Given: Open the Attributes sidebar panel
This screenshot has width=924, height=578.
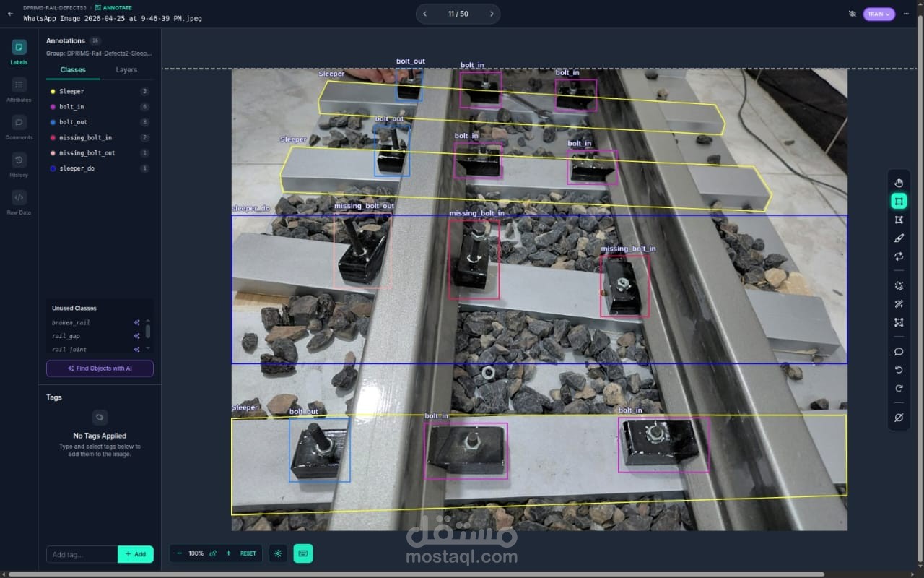Looking at the screenshot, I should click(19, 89).
